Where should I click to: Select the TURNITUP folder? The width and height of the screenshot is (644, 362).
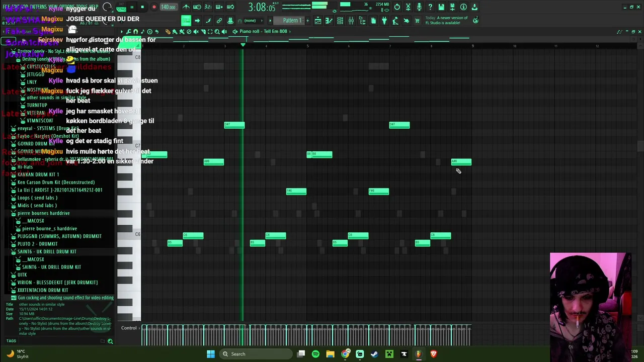click(x=36, y=105)
